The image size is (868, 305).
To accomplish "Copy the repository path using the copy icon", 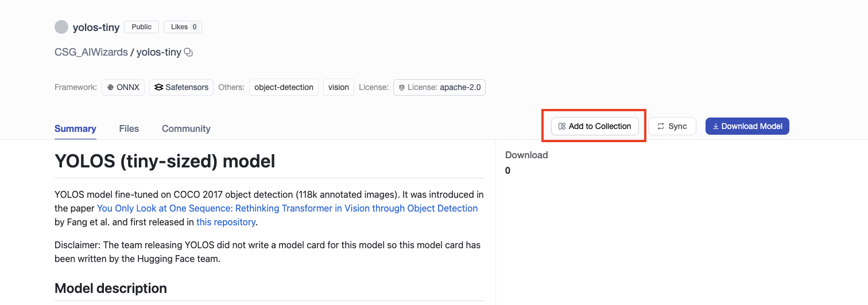I will [x=188, y=53].
